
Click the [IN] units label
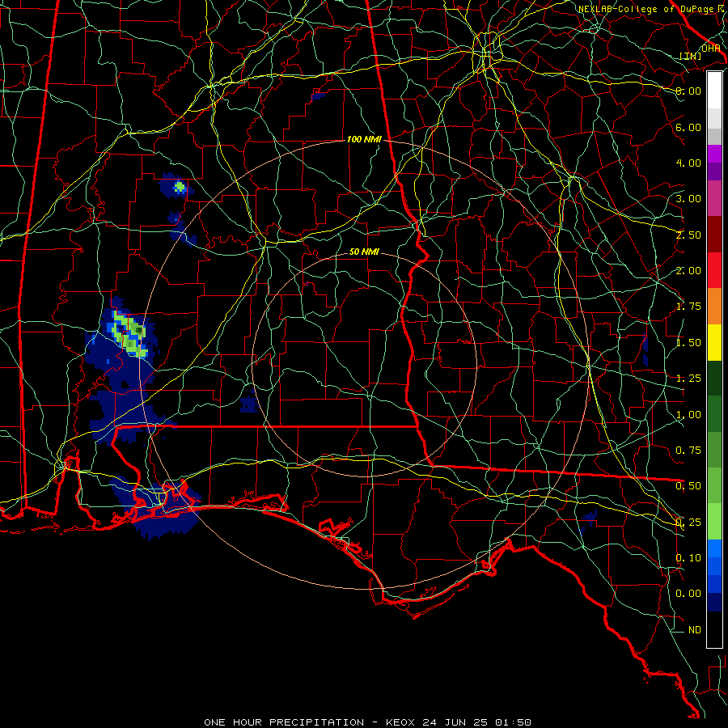click(x=691, y=56)
